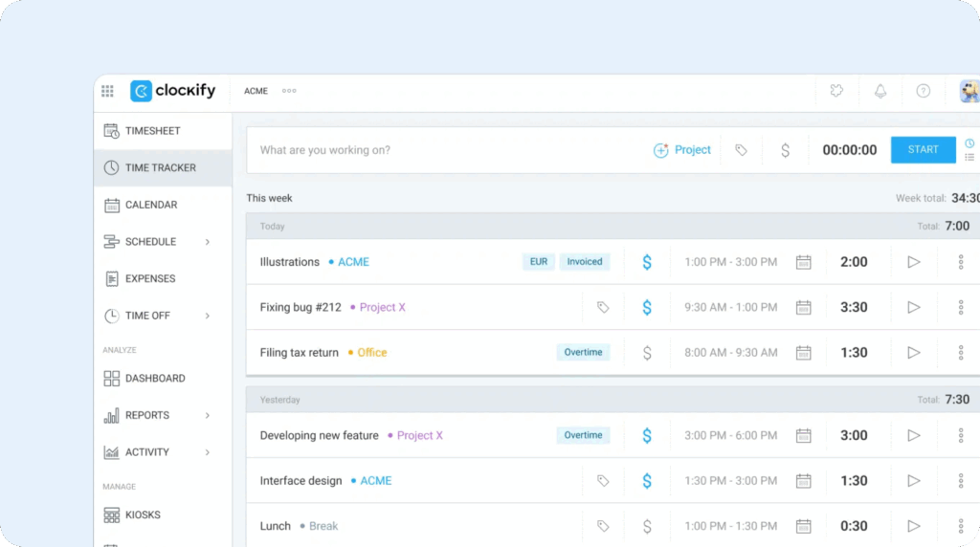Open the notifications bell
Viewport: 980px width, 547px height.
(880, 91)
